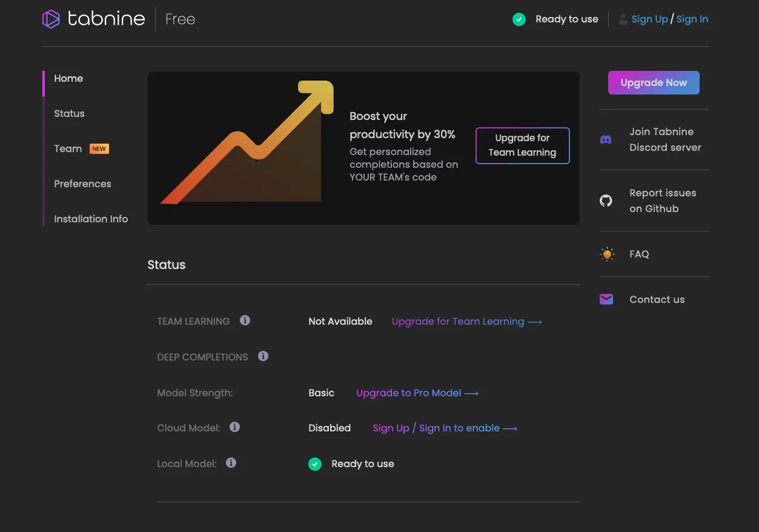Click the green Ready to use checkmark in header
Image resolution: width=759 pixels, height=532 pixels.
pyautogui.click(x=519, y=19)
